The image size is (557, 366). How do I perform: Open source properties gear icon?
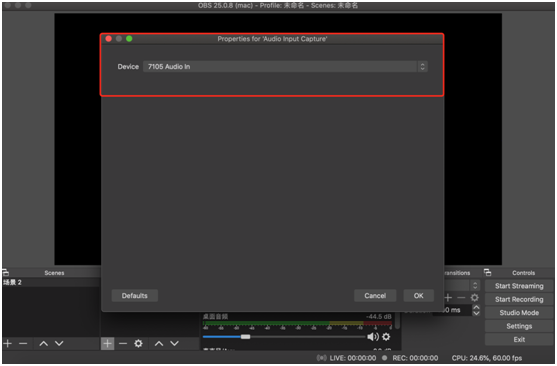(x=139, y=344)
